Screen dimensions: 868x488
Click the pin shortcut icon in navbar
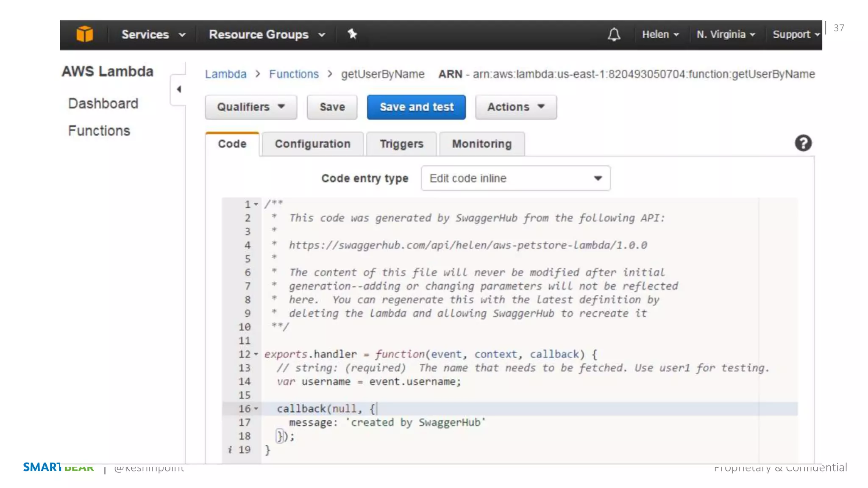coord(352,34)
